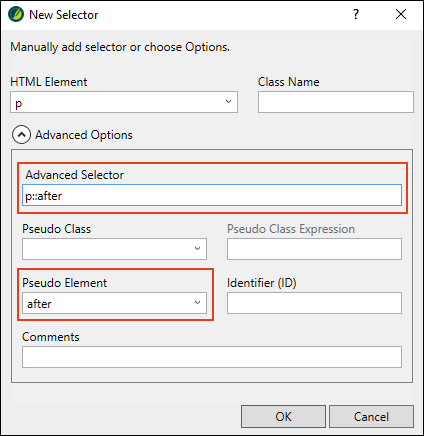The image size is (424, 436).
Task: Click the empty Pseudo Class combo box
Action: 114,249
